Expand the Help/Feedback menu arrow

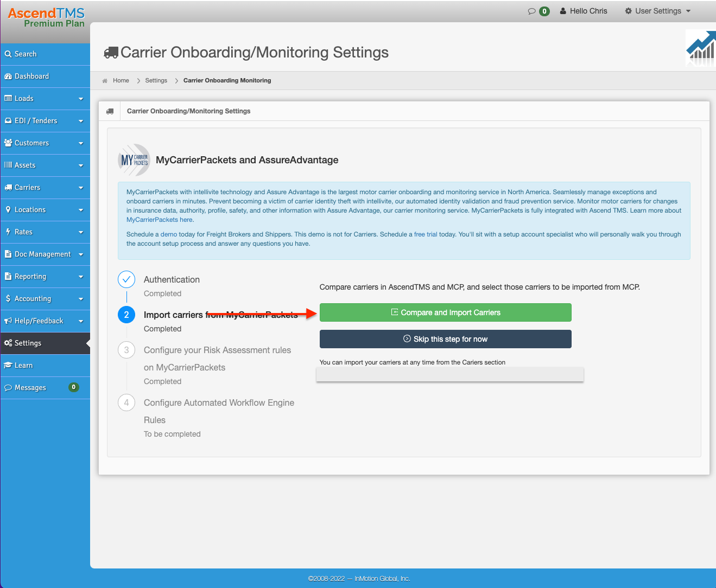pyautogui.click(x=81, y=321)
